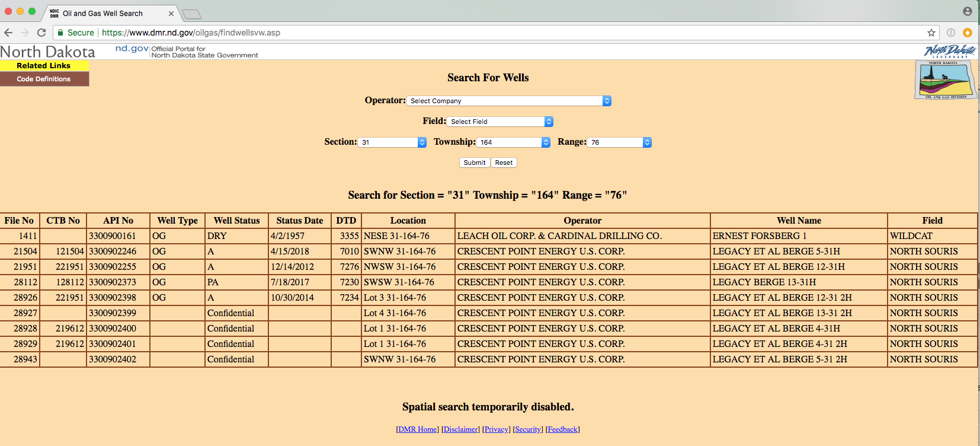
Task: Click API number 3300900161
Action: (x=113, y=236)
